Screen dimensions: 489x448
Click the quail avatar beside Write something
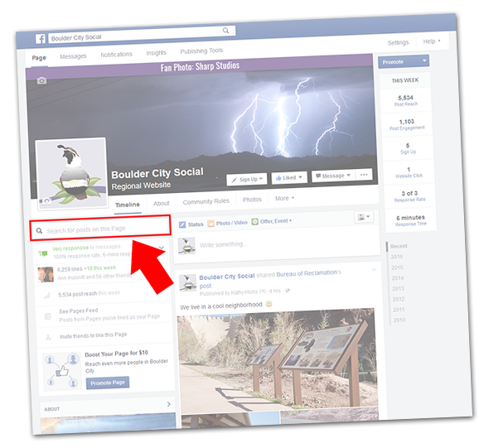[186, 245]
